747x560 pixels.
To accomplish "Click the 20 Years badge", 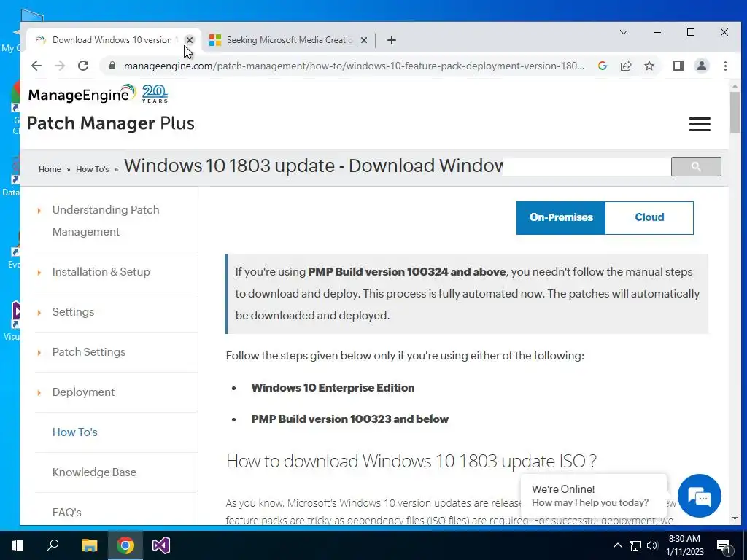I will (155, 94).
